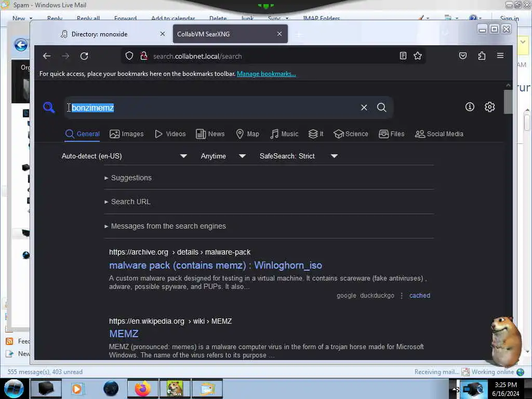Click the 555 message(s), 403 unread status
The height and width of the screenshot is (399, 532).
(45, 372)
